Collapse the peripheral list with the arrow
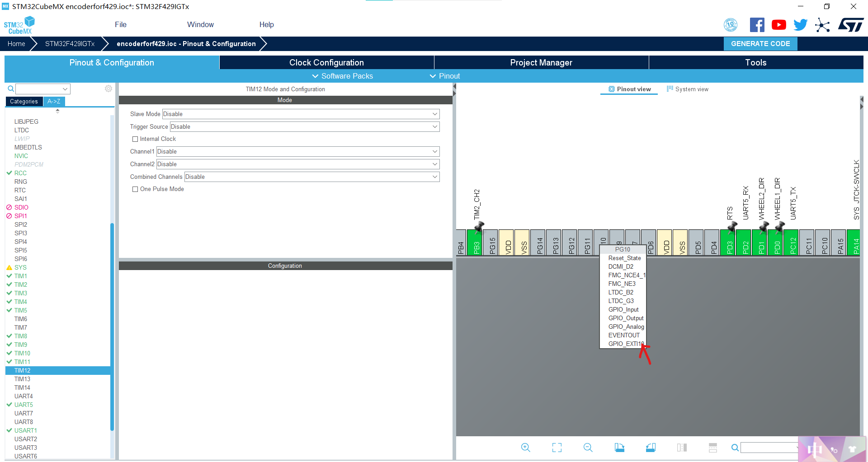Screen dimensions: 868x462 click(57, 111)
